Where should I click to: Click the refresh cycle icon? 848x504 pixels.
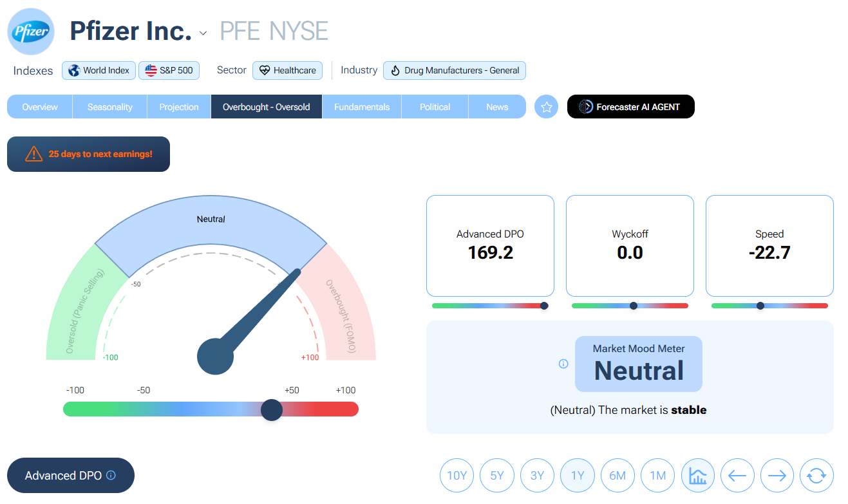tap(816, 476)
